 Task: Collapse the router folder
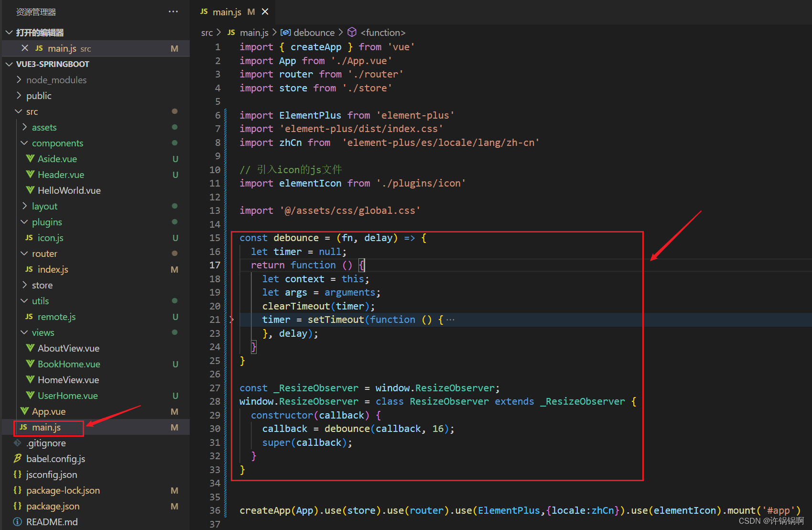click(25, 254)
